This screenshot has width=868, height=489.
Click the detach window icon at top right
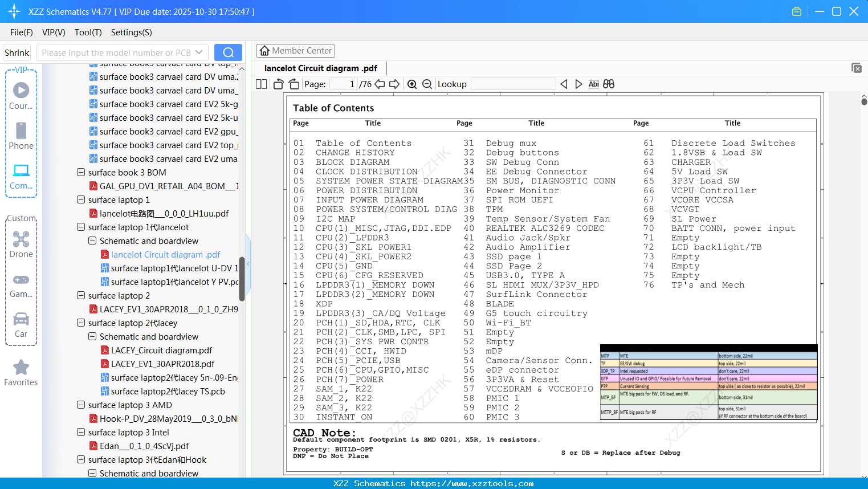click(857, 68)
